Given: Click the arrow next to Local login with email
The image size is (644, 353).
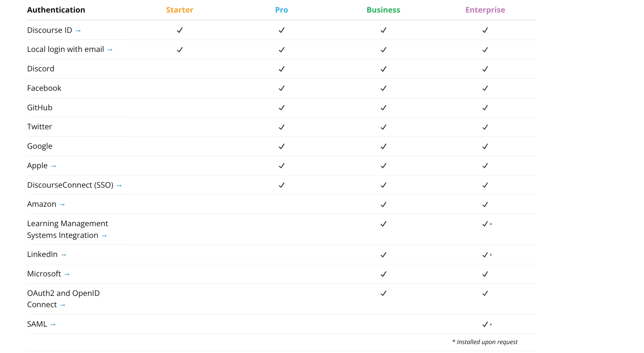Looking at the screenshot, I should (110, 50).
